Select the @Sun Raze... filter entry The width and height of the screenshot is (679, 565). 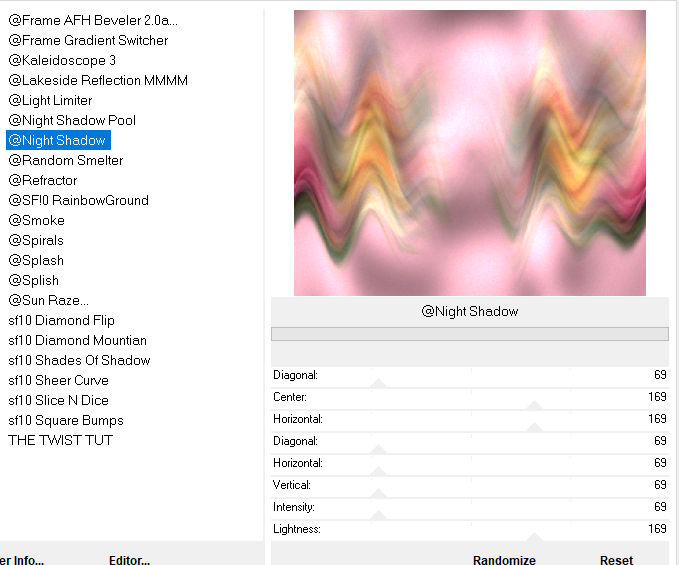click(x=48, y=300)
